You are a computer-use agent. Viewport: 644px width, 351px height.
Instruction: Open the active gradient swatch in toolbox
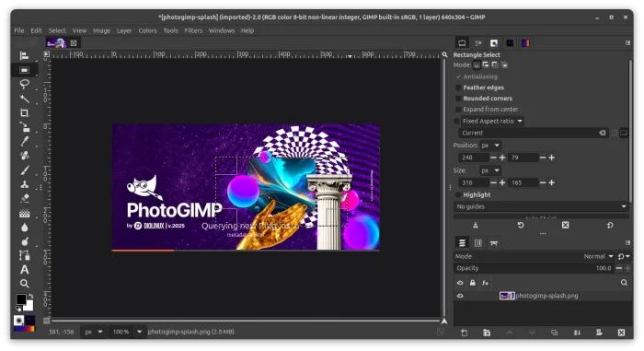click(x=24, y=329)
